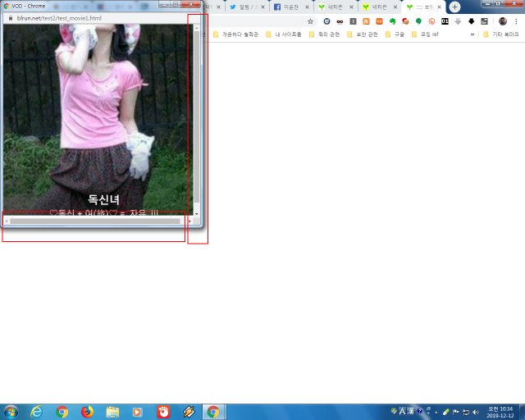Open the first Chrome icon on the taskbar
The height and width of the screenshot is (420, 525).
click(x=62, y=412)
